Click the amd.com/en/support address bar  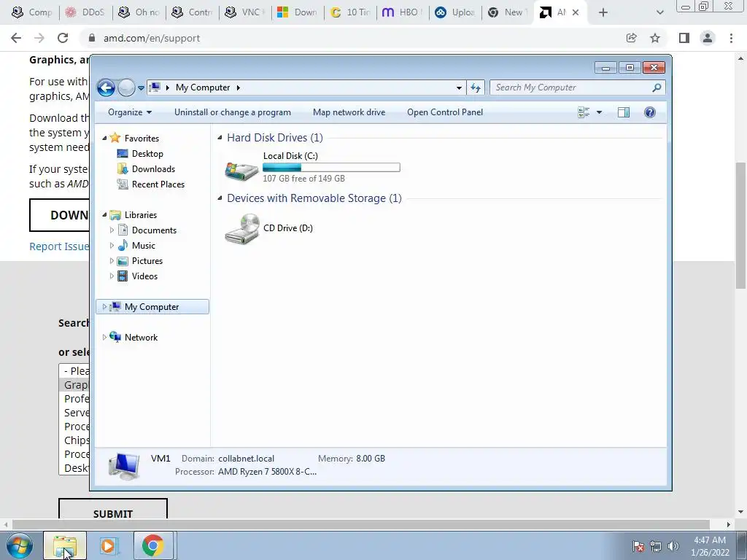point(152,38)
